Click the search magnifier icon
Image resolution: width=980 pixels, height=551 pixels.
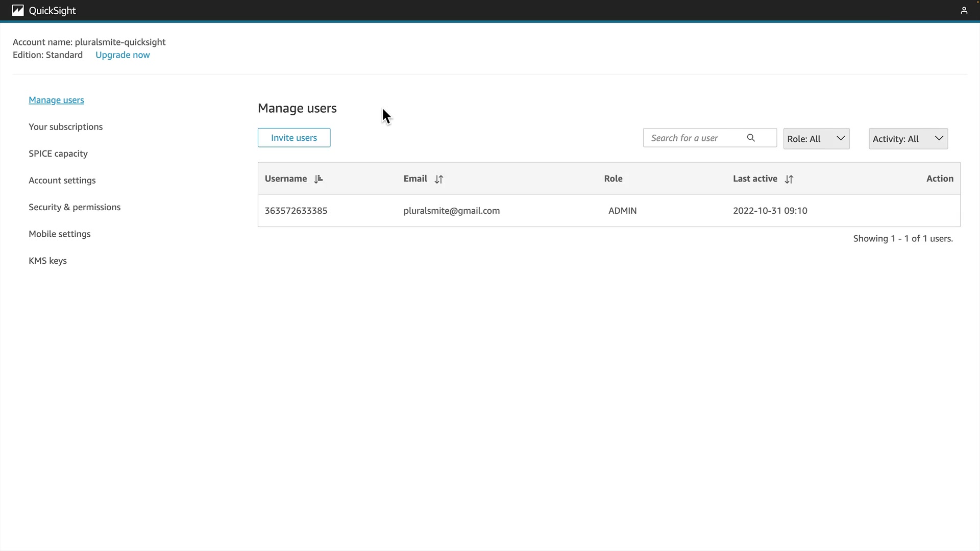point(751,138)
